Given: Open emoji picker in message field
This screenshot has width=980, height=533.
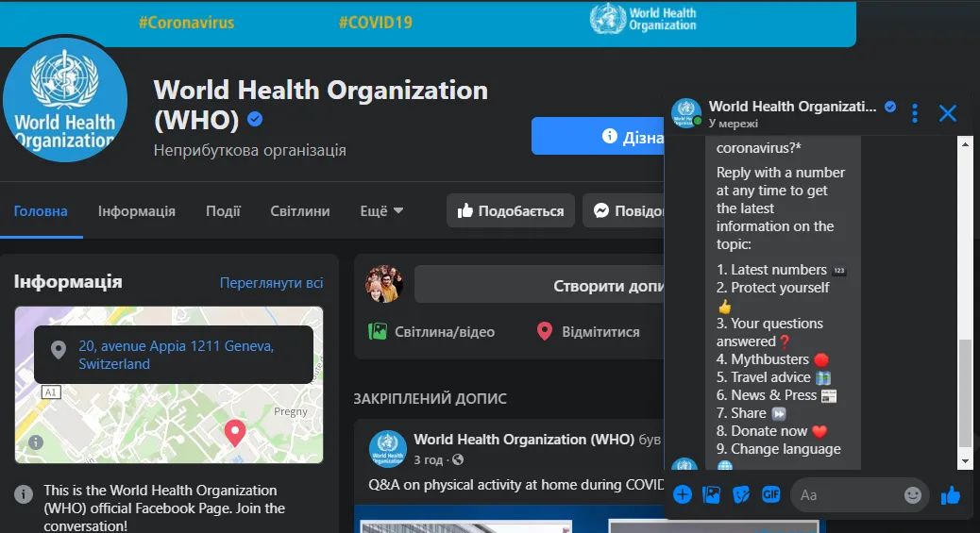Looking at the screenshot, I should 912,494.
